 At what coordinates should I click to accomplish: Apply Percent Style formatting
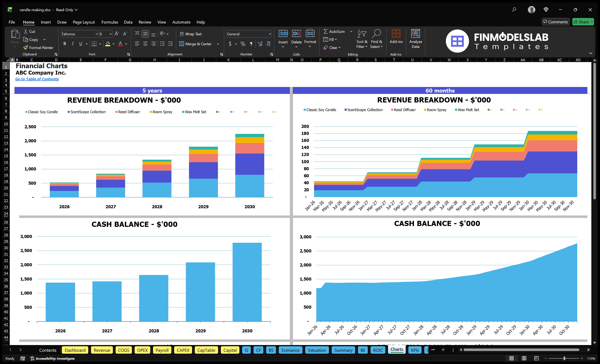243,44
